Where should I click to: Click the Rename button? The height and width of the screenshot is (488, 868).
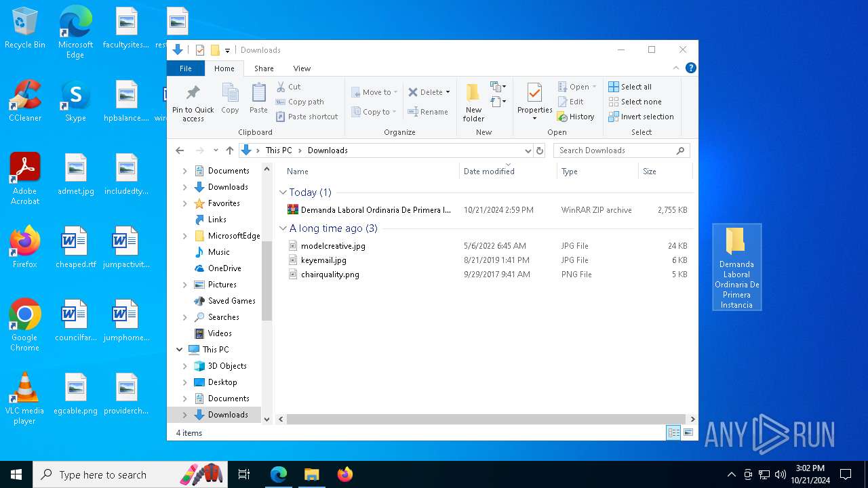pos(428,112)
